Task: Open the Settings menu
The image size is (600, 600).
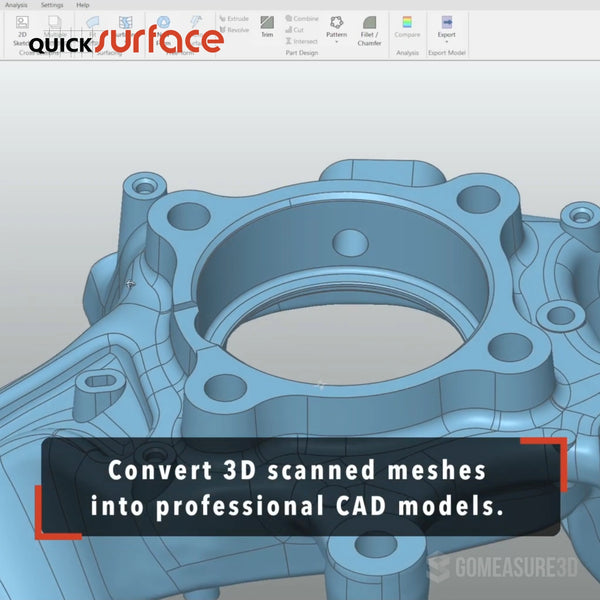Action: coord(52,5)
